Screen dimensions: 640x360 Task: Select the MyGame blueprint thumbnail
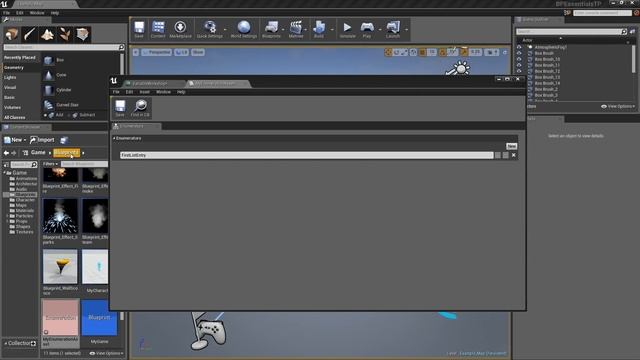[99, 318]
